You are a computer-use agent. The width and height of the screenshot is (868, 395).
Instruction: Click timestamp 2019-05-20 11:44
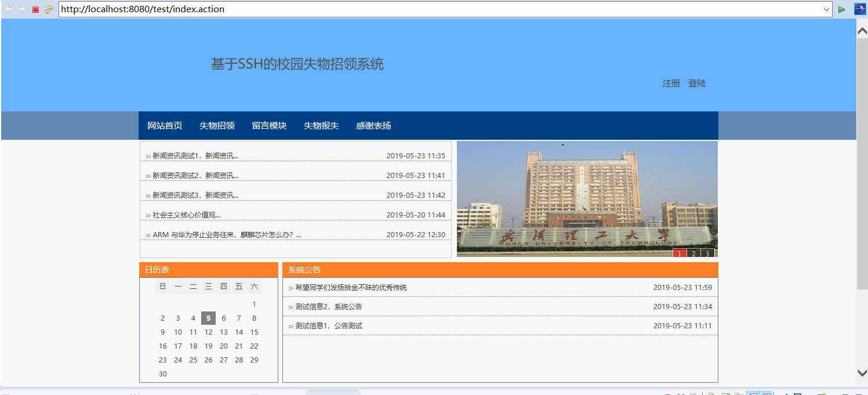(416, 215)
